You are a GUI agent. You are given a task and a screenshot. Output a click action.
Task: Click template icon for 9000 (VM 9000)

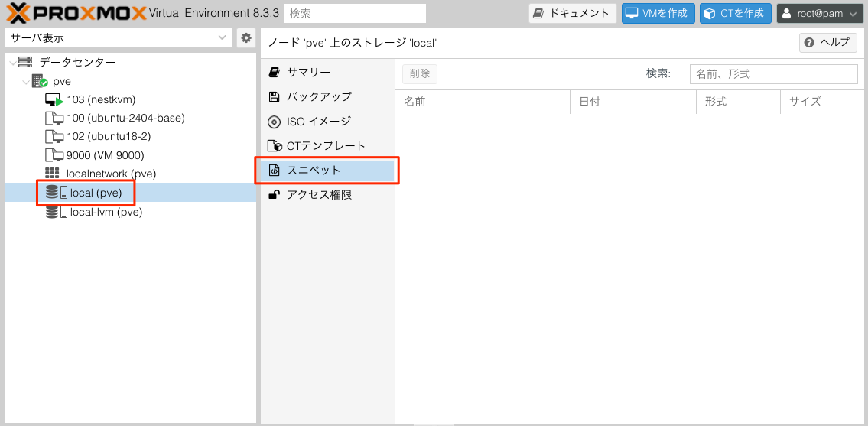[54, 155]
